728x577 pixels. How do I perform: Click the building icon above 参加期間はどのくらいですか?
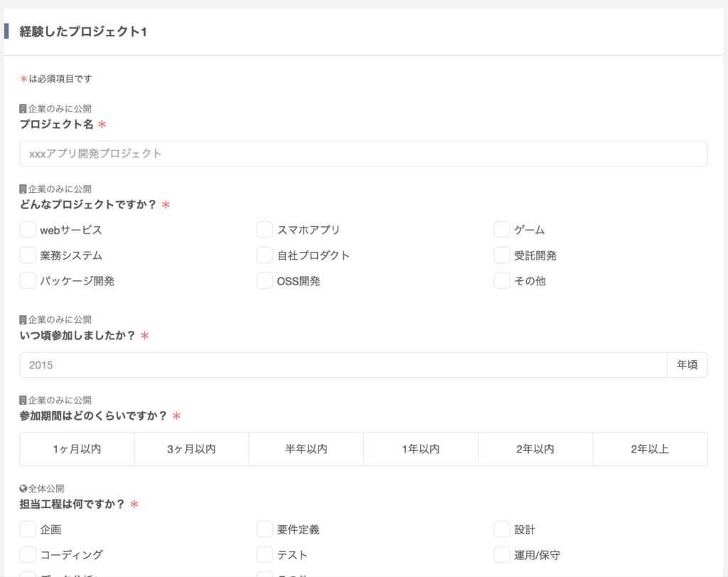pos(23,401)
